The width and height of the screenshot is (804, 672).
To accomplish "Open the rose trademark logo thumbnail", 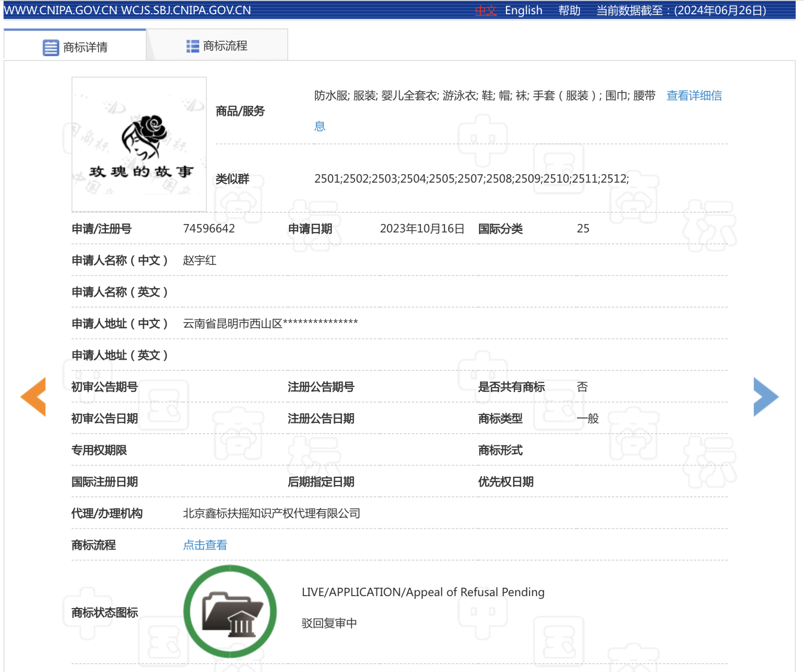I will [139, 144].
